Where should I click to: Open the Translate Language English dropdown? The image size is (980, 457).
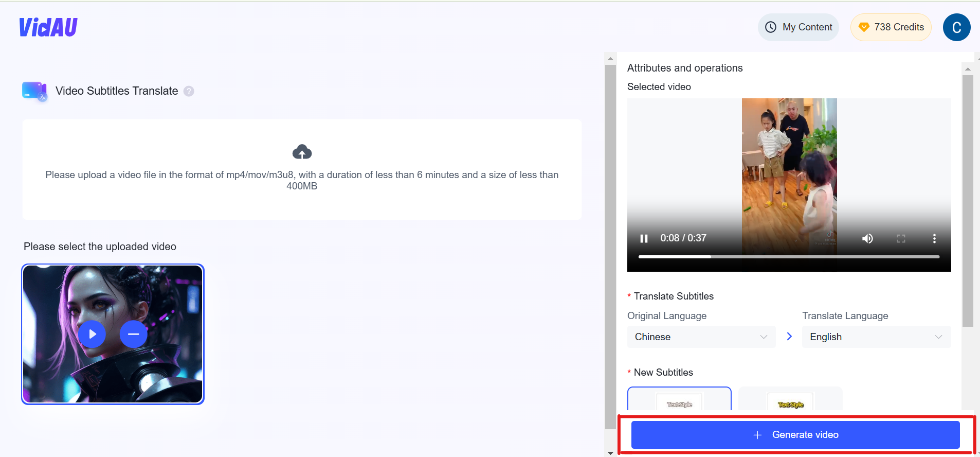pos(876,337)
